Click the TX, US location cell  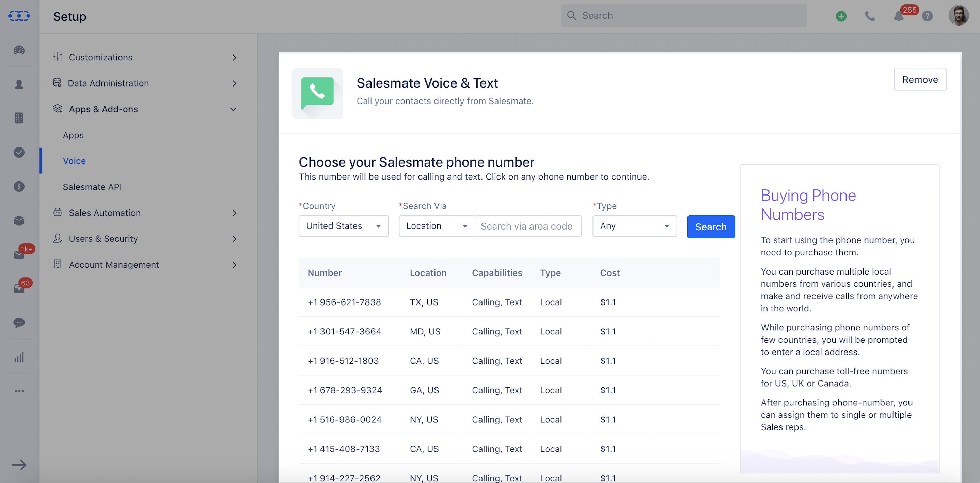(424, 302)
